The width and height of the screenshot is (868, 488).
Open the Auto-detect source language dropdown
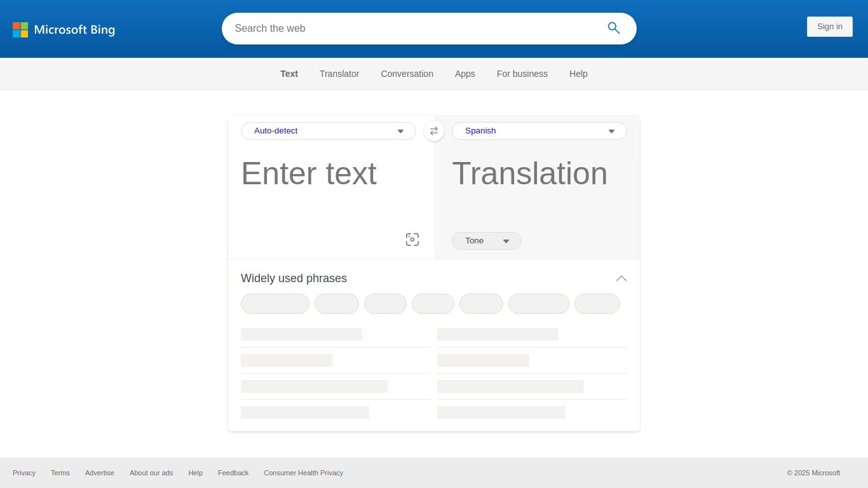328,131
